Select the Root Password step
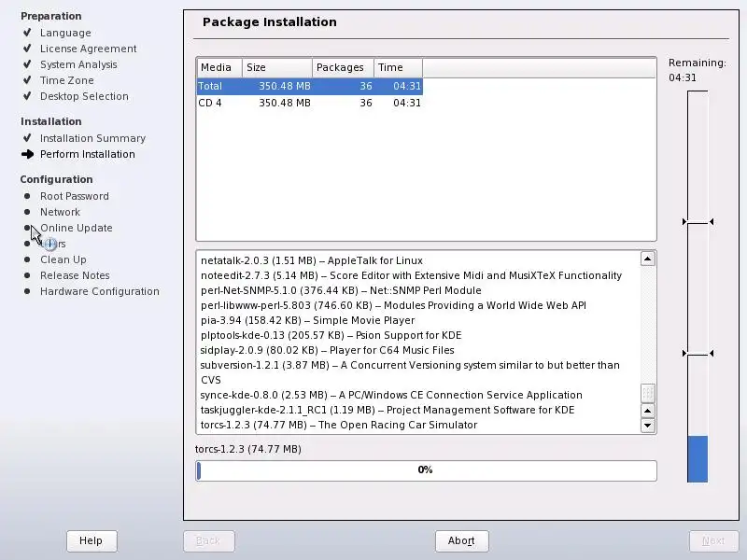This screenshot has width=747, height=560. 75,196
